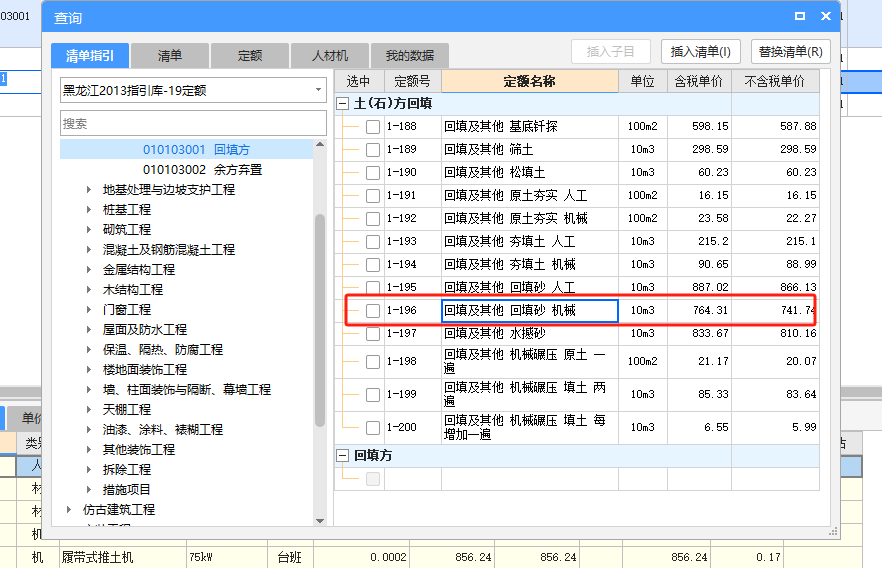Click the 选中 column header
This screenshot has height=568, width=882.
click(359, 82)
